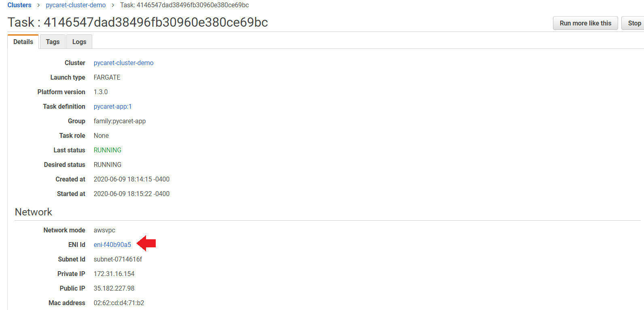This screenshot has height=310, width=644.
Task: Click the Public IP value 35.182.227.98
Action: point(114,288)
